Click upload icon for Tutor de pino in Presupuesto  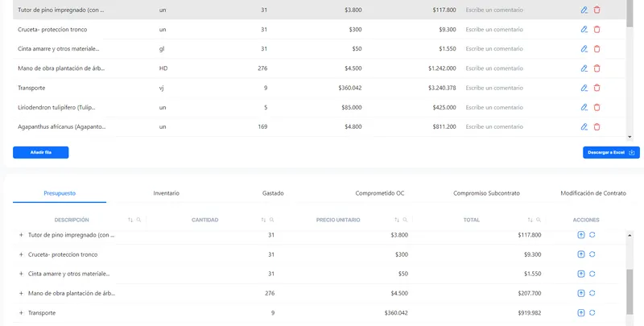point(580,235)
